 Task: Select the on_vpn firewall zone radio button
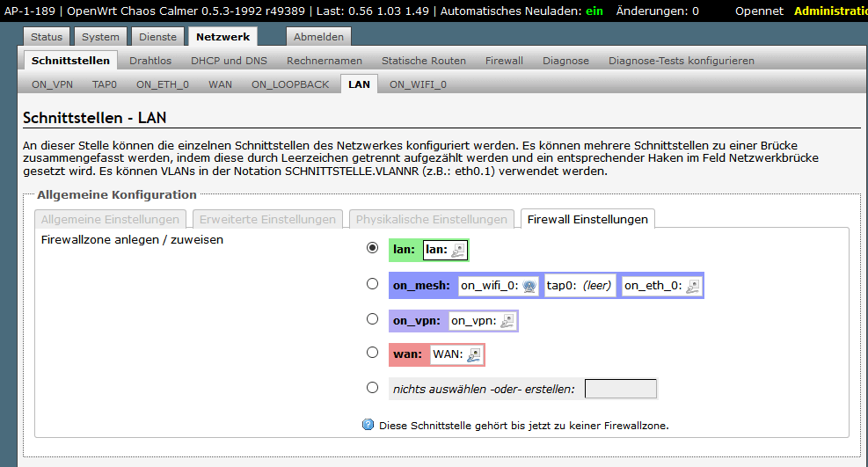(x=373, y=319)
